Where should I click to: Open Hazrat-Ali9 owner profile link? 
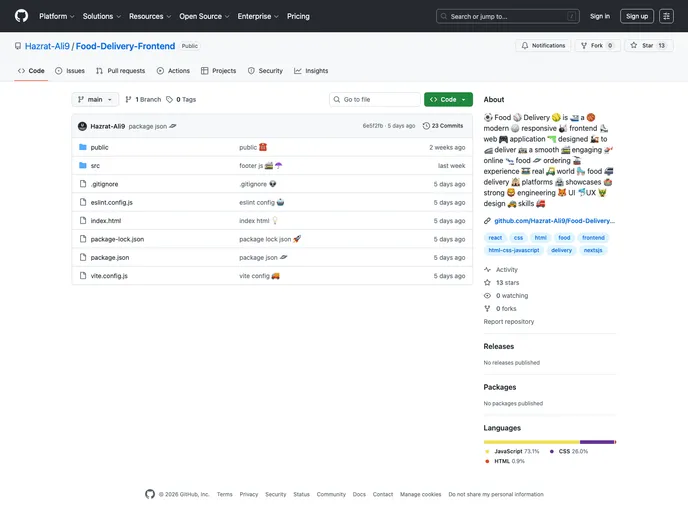(x=47, y=46)
